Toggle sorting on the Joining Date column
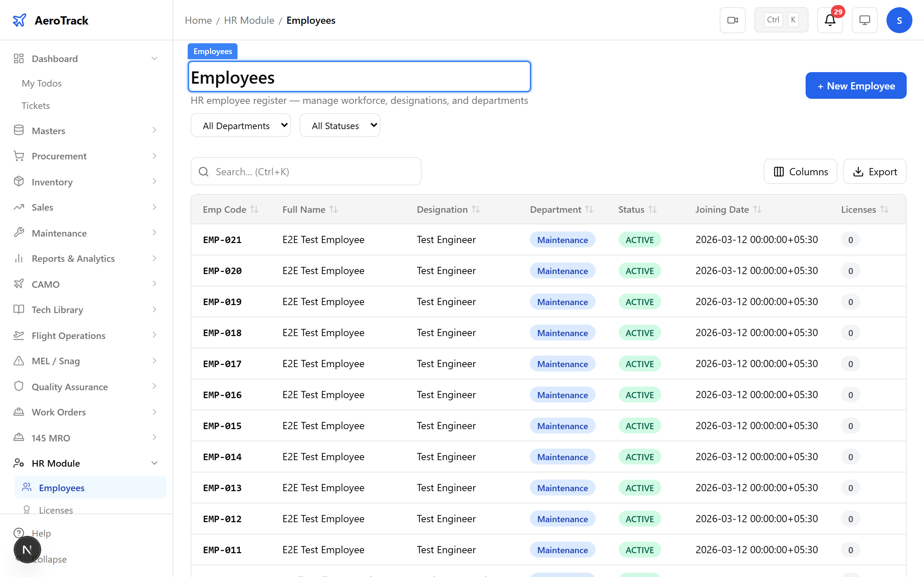 [x=757, y=209]
